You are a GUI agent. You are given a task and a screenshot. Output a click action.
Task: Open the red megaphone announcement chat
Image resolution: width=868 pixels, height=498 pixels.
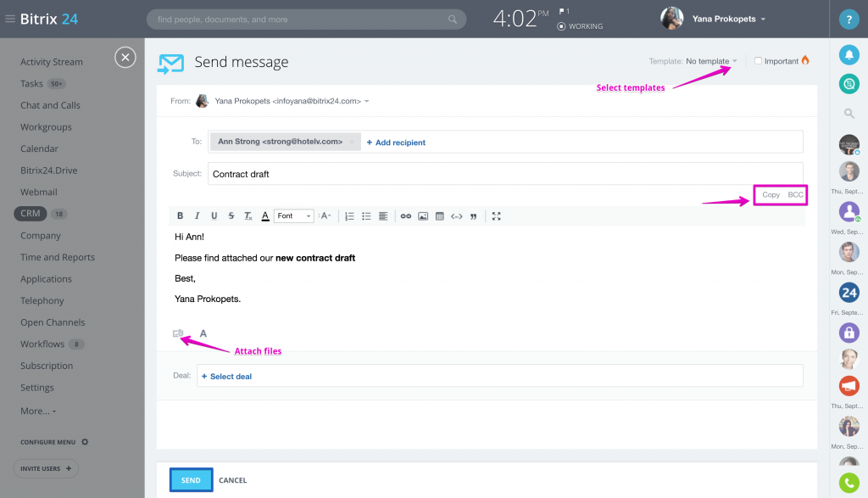click(849, 385)
